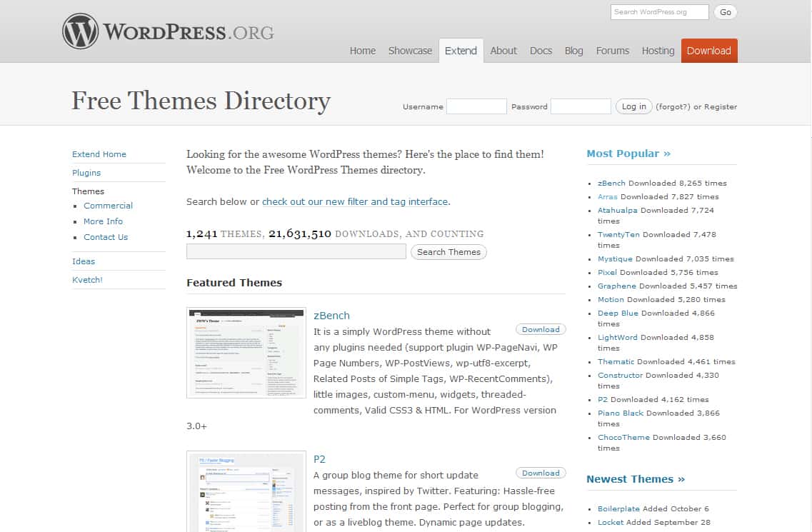The width and height of the screenshot is (812, 532).
Task: Open Boilerplate in Newest Themes
Action: point(619,508)
